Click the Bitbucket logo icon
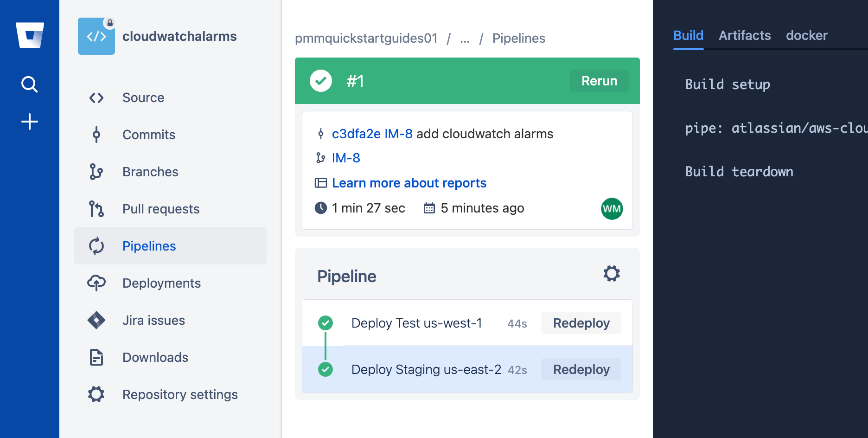This screenshot has height=438, width=868. (29, 34)
